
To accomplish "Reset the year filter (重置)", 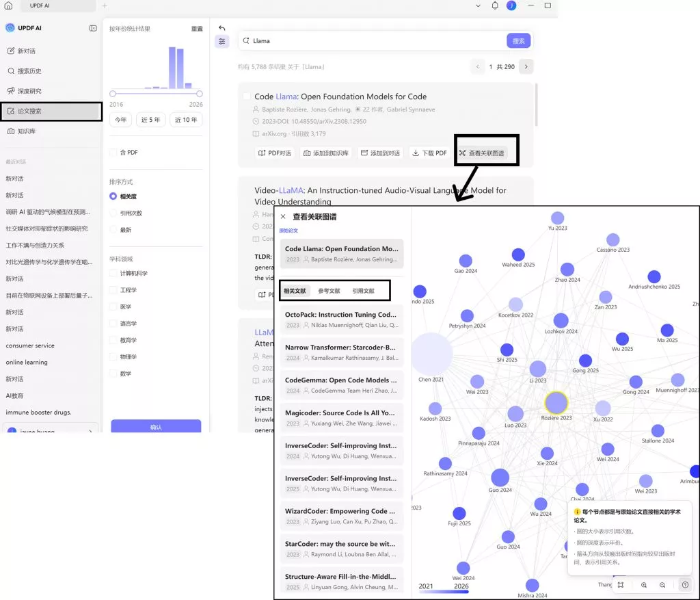I will (x=197, y=29).
